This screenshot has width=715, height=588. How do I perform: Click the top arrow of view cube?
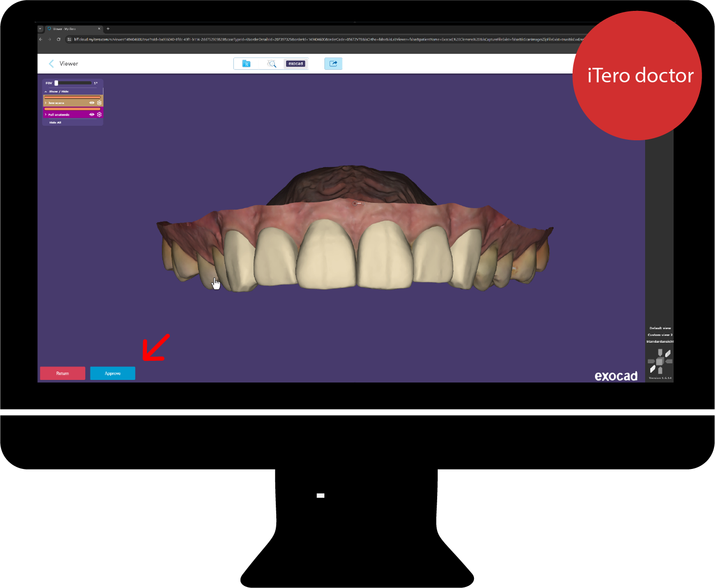[x=660, y=352]
